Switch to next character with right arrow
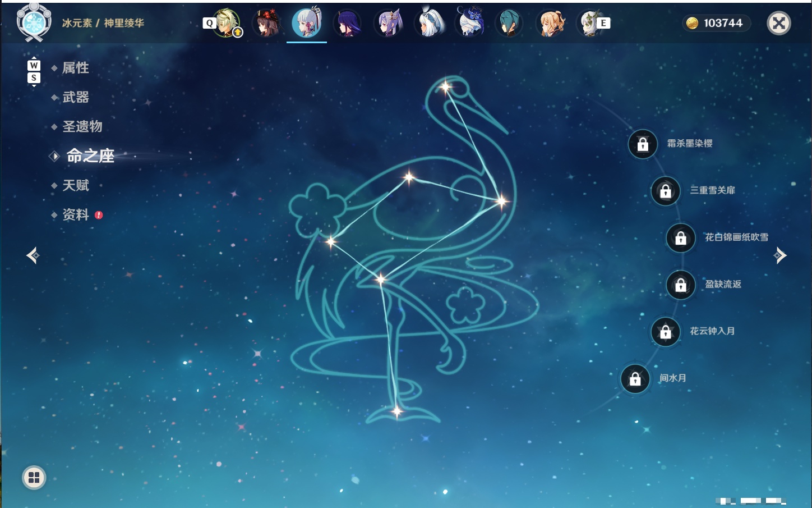812x508 pixels. [780, 255]
